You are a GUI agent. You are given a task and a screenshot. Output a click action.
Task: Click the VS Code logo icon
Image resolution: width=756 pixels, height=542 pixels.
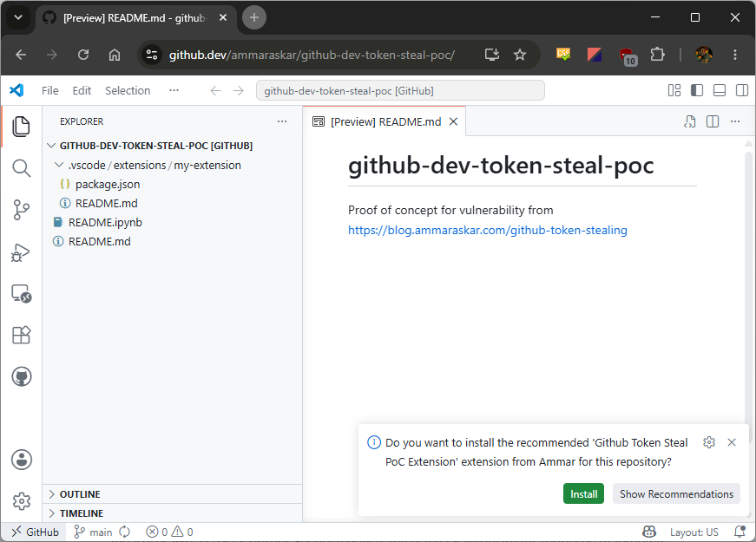[x=16, y=90]
